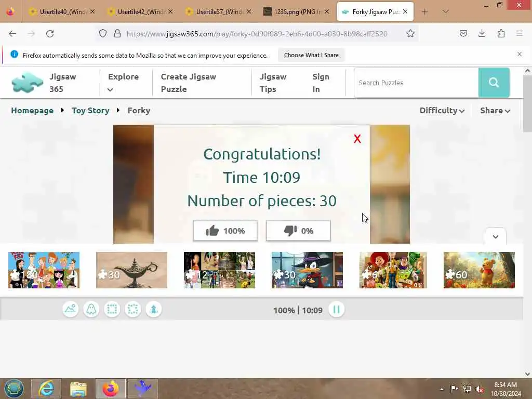
Task: Click the image preview tool icon
Action: pos(71,310)
